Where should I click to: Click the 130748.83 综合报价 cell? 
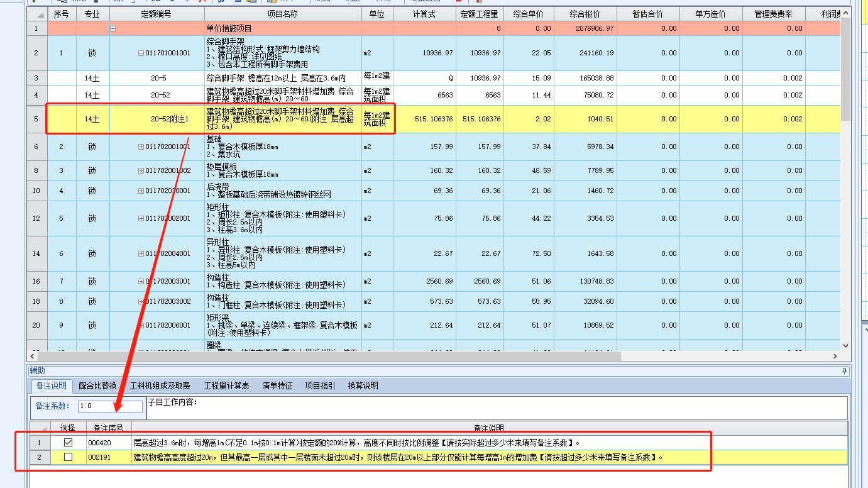point(585,281)
